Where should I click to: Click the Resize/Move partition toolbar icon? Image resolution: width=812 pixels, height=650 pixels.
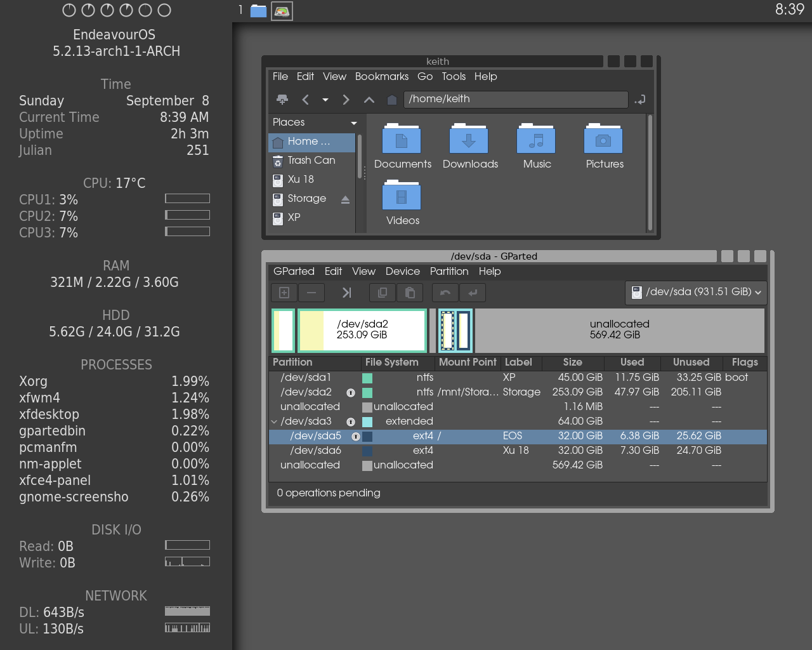[346, 293]
